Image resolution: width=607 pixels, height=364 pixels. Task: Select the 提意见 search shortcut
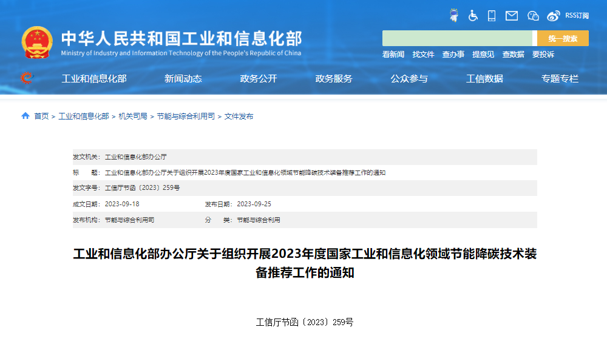pyautogui.click(x=483, y=55)
